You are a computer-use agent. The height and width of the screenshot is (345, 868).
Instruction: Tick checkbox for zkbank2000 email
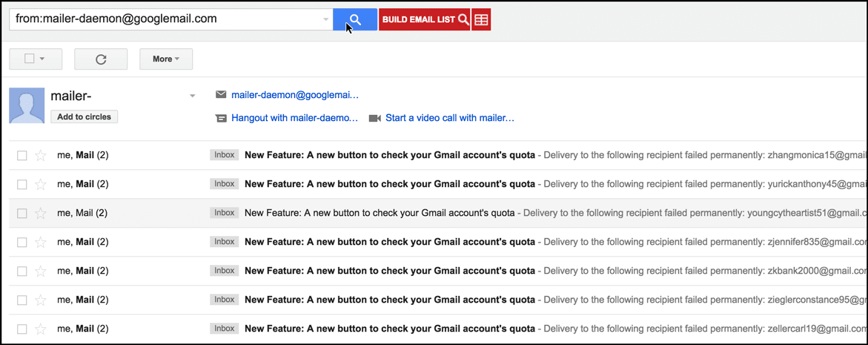point(22,272)
